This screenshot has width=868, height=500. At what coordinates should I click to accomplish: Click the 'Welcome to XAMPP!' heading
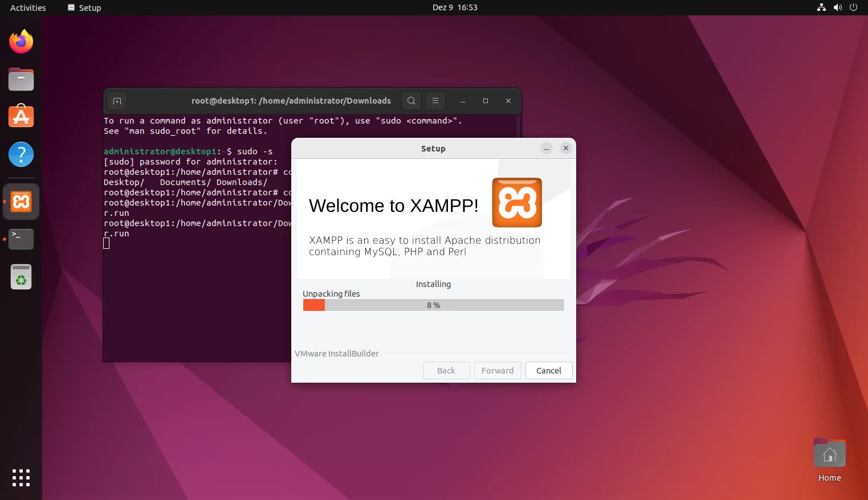pos(394,206)
